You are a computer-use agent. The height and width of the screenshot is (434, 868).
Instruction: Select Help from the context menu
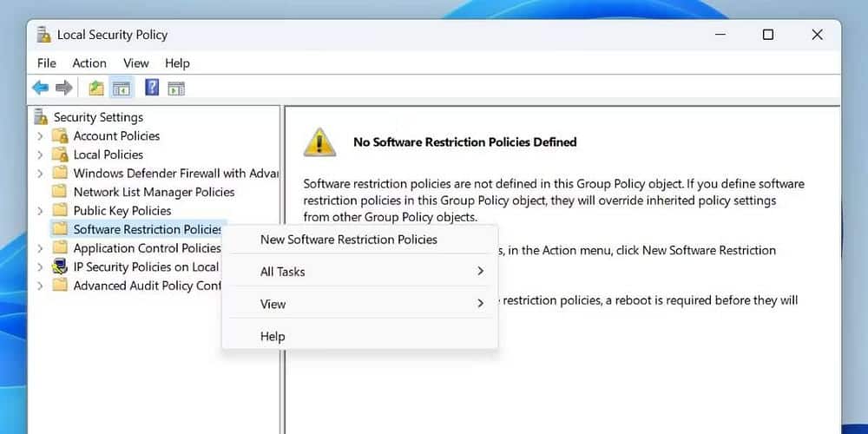(x=273, y=337)
